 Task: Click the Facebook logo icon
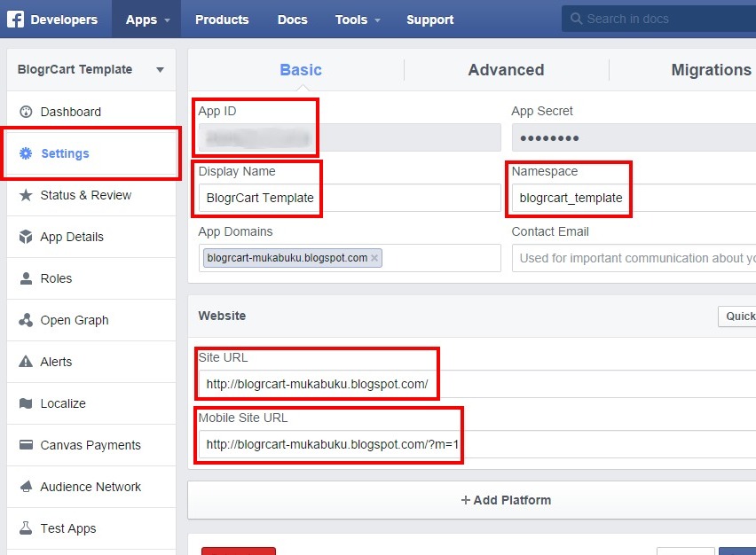15,20
